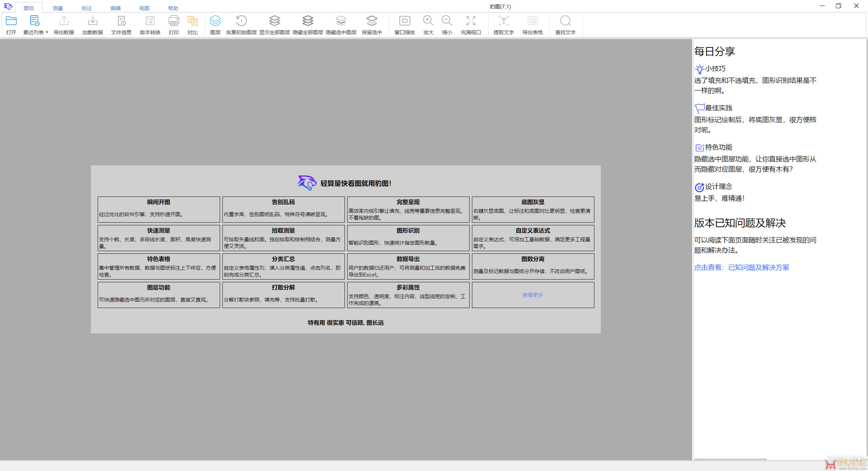Click the 设计理念 icon in sidebar

coord(699,187)
